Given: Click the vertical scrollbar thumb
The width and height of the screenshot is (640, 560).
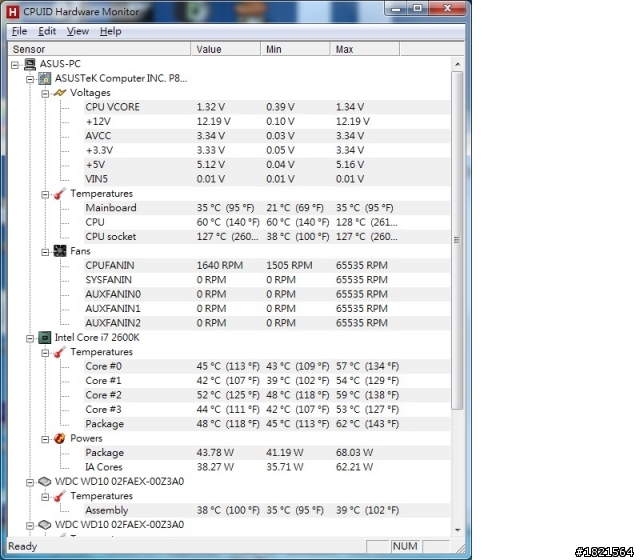Looking at the screenshot, I should (457, 240).
